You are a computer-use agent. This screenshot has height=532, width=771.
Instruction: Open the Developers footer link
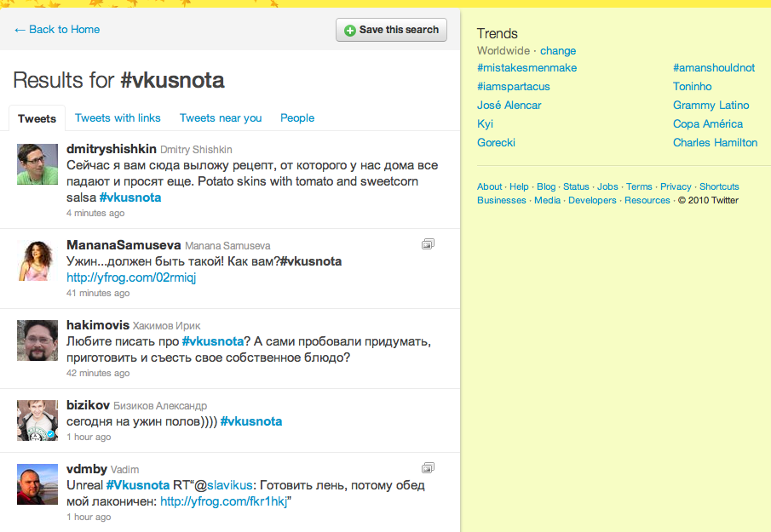[x=592, y=200]
